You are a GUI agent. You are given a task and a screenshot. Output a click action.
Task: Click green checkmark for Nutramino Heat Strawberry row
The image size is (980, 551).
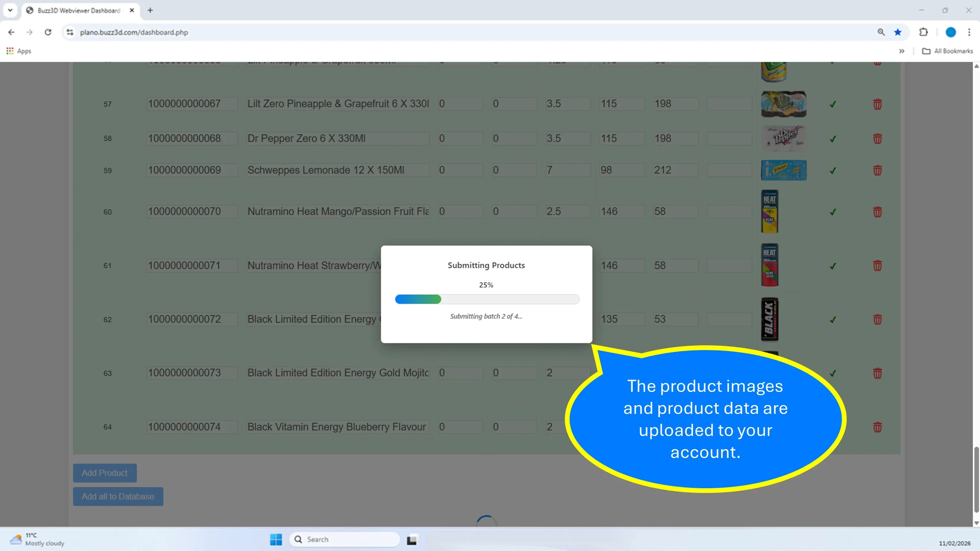point(833,266)
